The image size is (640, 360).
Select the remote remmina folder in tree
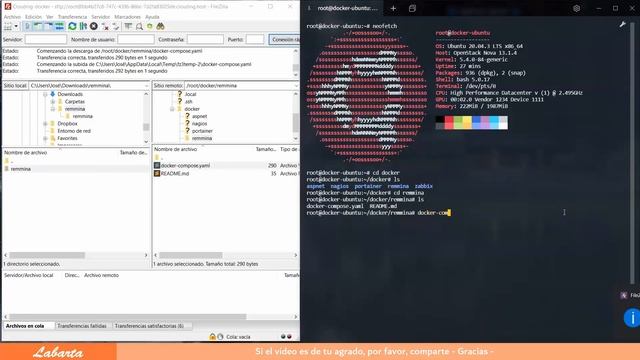click(202, 138)
